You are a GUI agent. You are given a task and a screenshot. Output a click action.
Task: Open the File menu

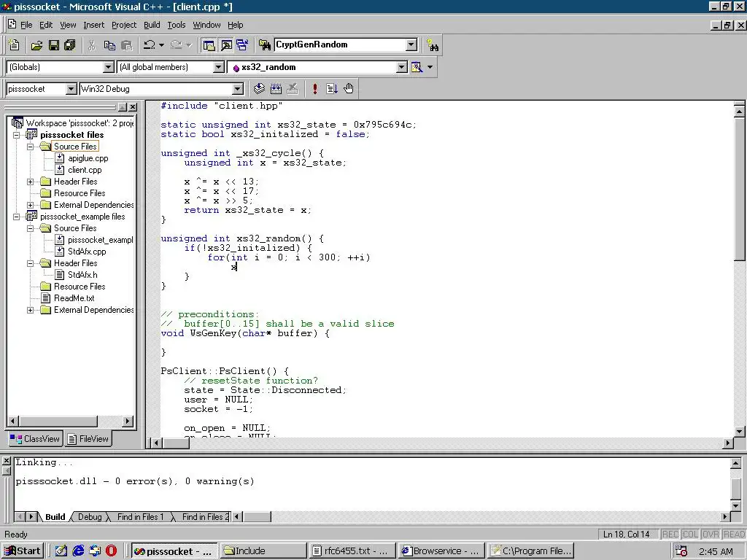(x=26, y=25)
